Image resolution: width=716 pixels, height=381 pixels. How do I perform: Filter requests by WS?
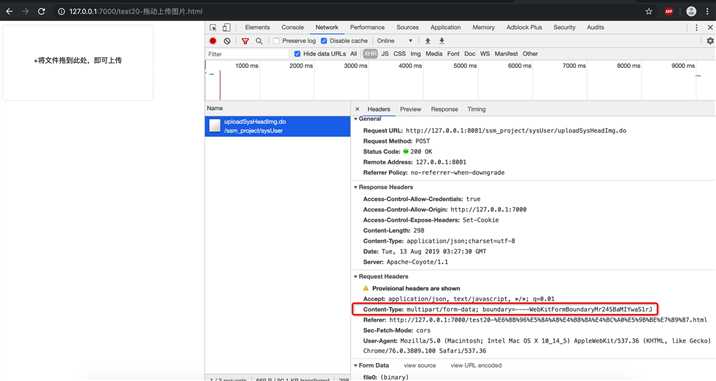click(485, 54)
